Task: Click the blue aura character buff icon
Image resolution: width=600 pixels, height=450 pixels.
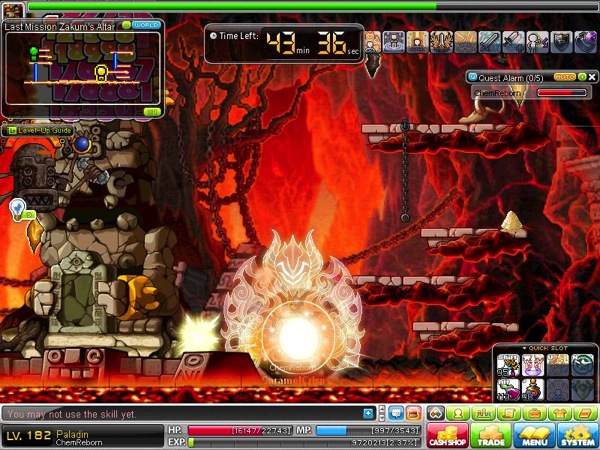Action: point(394,42)
